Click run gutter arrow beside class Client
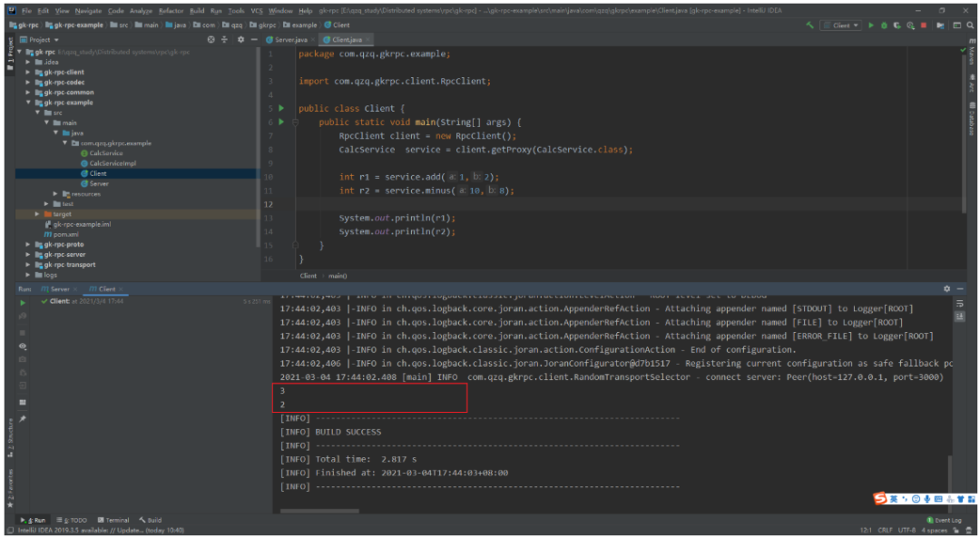The height and width of the screenshot is (538, 980). (281, 108)
